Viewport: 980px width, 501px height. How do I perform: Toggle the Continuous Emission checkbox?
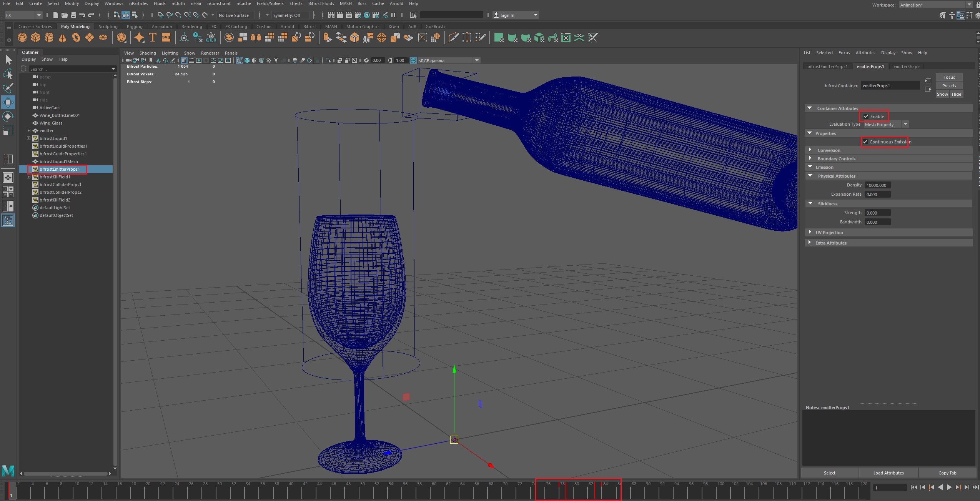[x=865, y=142]
